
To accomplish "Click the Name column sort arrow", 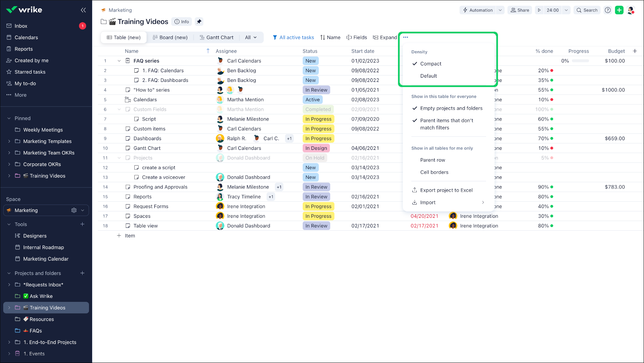I will 208,51.
